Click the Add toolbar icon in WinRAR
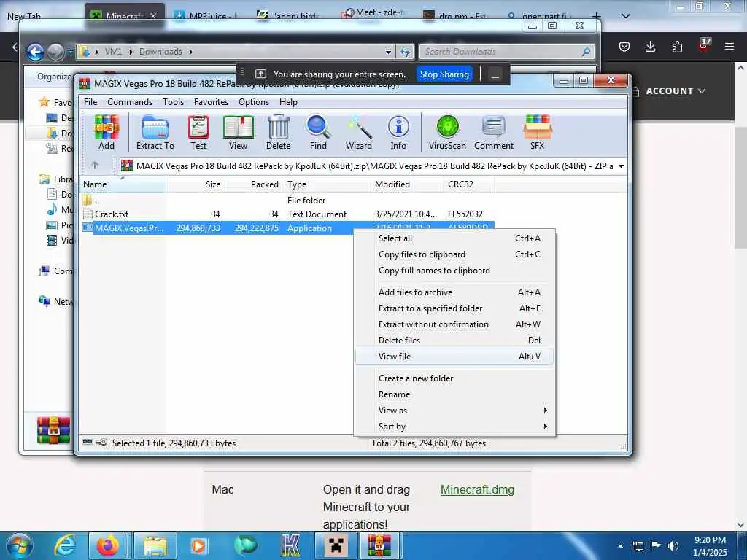 [x=107, y=133]
